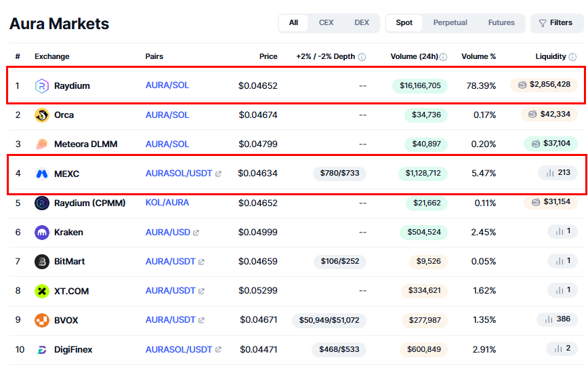Click the DigiFinex exchange logo icon

click(41, 350)
